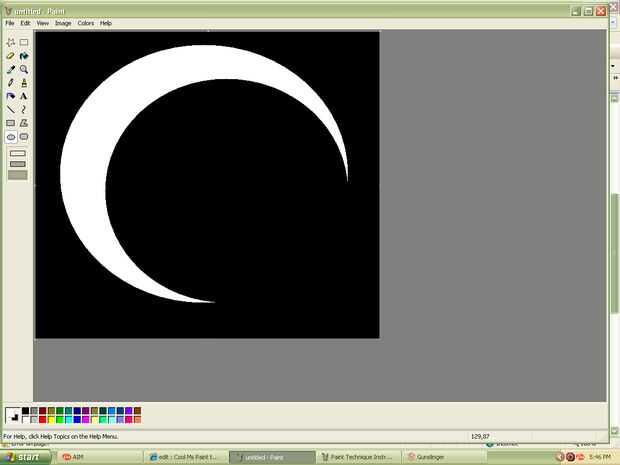
Task: Choose the straight Line tool
Action: 11,110
